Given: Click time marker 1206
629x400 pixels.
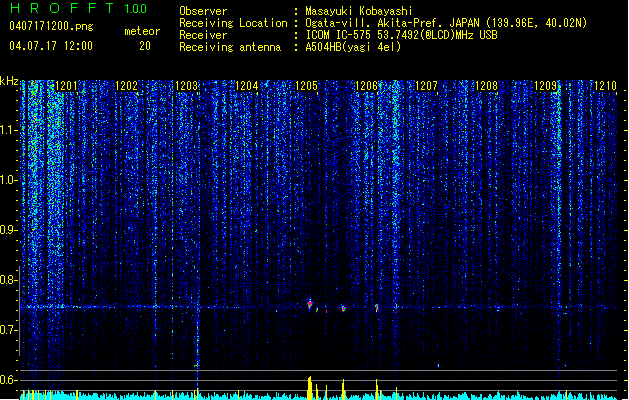Looking at the screenshot, I should click(x=366, y=86).
